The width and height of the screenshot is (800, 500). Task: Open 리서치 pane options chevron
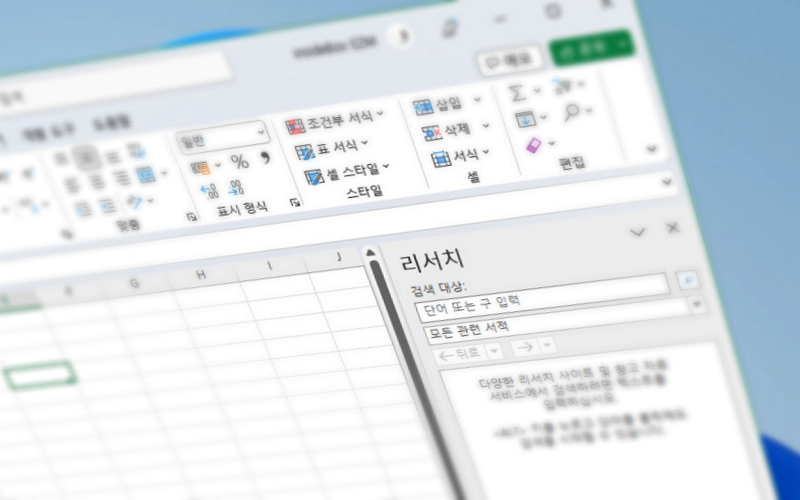tap(637, 233)
